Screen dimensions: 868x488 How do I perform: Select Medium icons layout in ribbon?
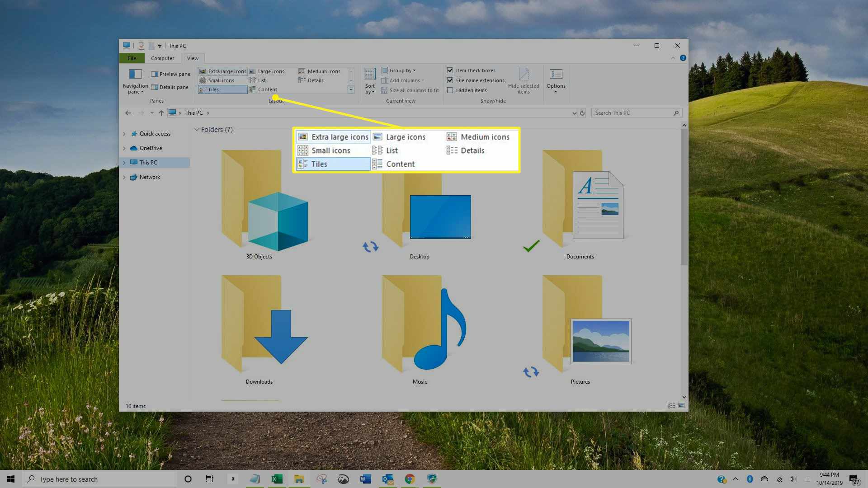point(319,71)
